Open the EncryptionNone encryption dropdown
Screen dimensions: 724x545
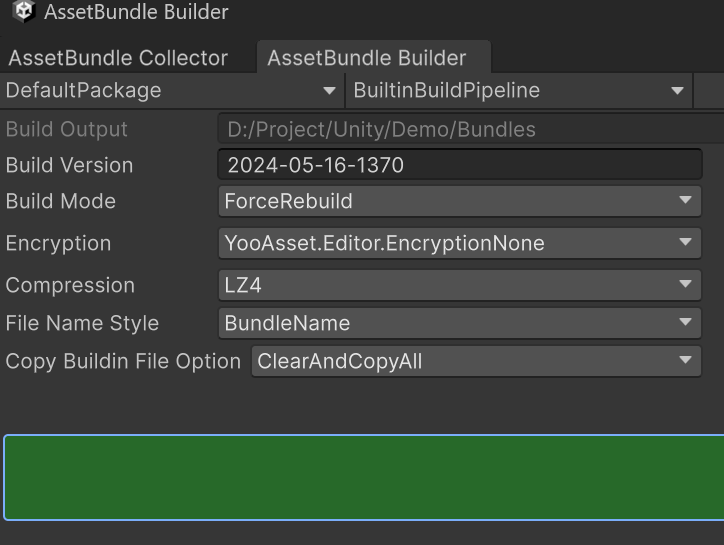pos(460,243)
